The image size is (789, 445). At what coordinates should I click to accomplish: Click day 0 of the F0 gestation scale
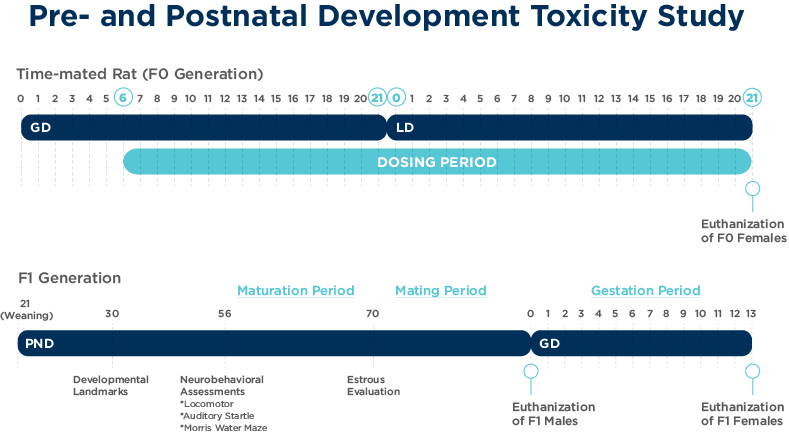pyautogui.click(x=21, y=98)
